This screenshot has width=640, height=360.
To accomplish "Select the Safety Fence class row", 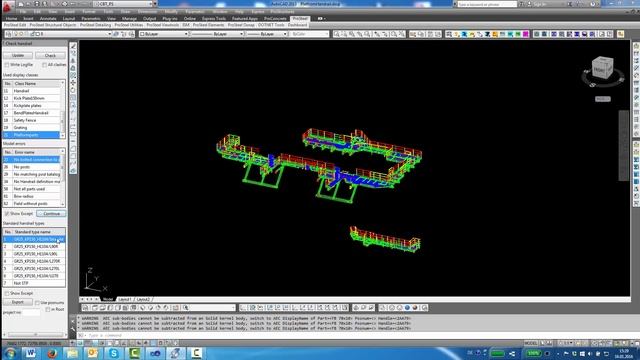I will point(32,120).
